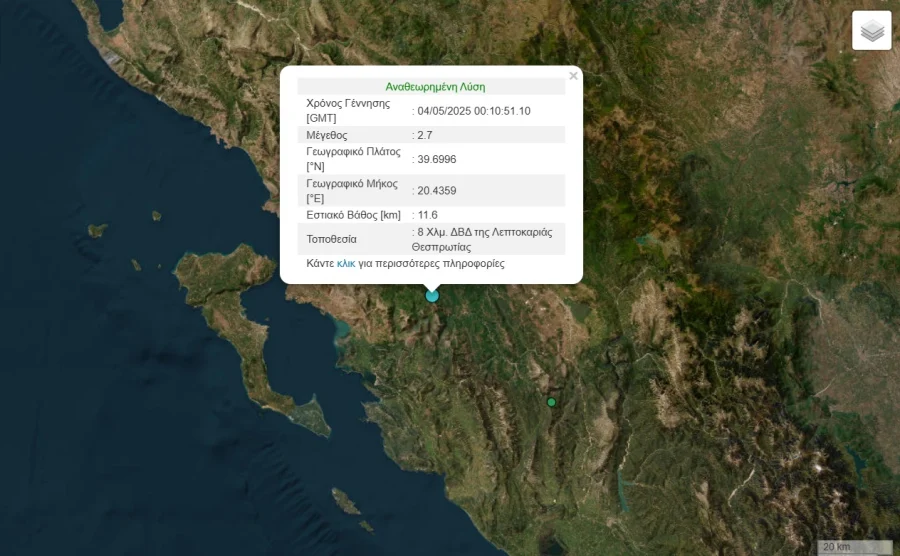Click the 'Χρόνος Γέννησης [GMT]' label
Screen dimensions: 900x556
338,111
